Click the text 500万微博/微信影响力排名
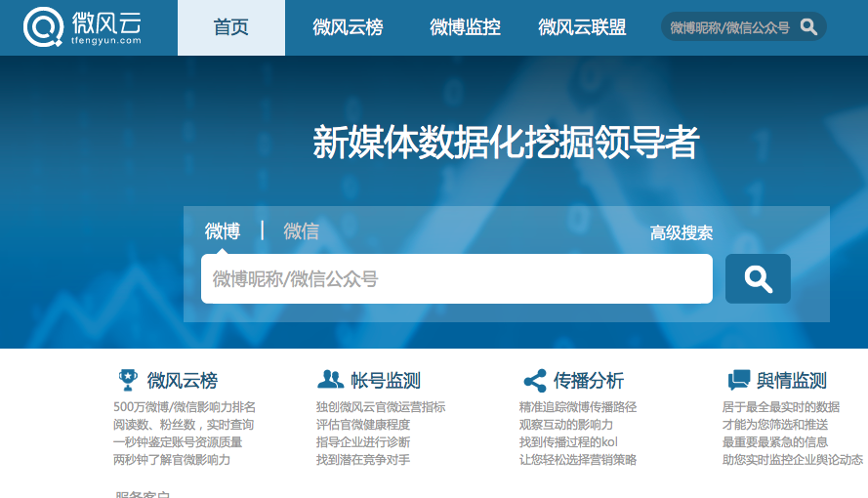This screenshot has height=498, width=868. pos(185,407)
